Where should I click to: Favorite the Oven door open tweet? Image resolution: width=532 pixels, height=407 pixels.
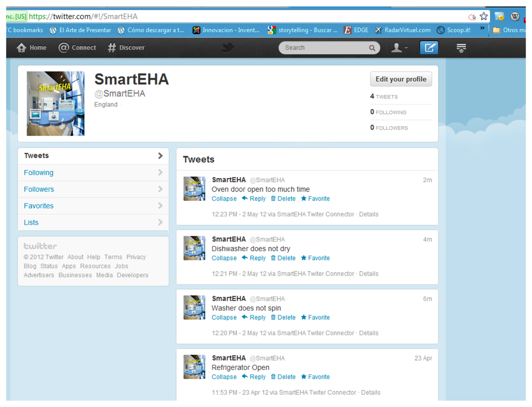(x=315, y=199)
